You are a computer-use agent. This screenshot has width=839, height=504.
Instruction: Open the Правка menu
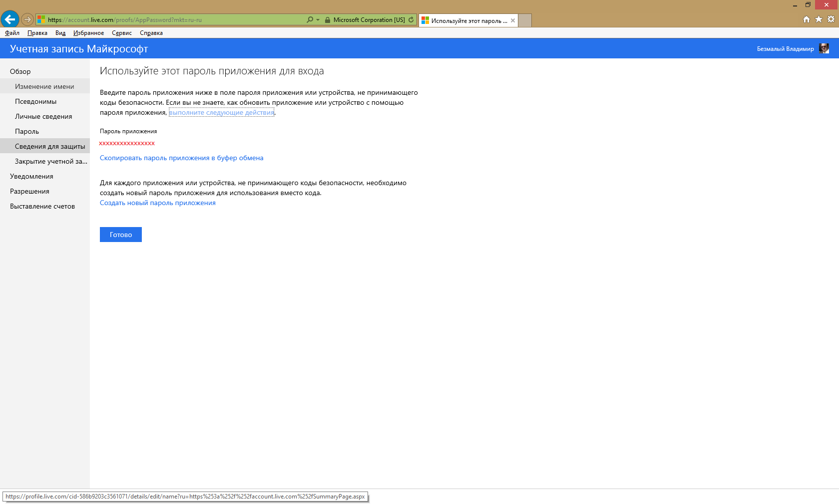coord(37,33)
